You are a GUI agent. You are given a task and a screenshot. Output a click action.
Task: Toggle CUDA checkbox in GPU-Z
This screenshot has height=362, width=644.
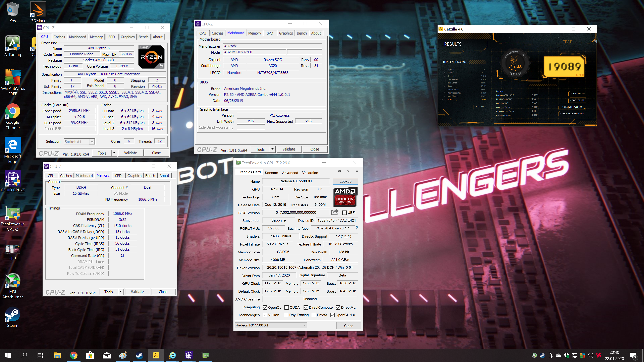point(287,308)
